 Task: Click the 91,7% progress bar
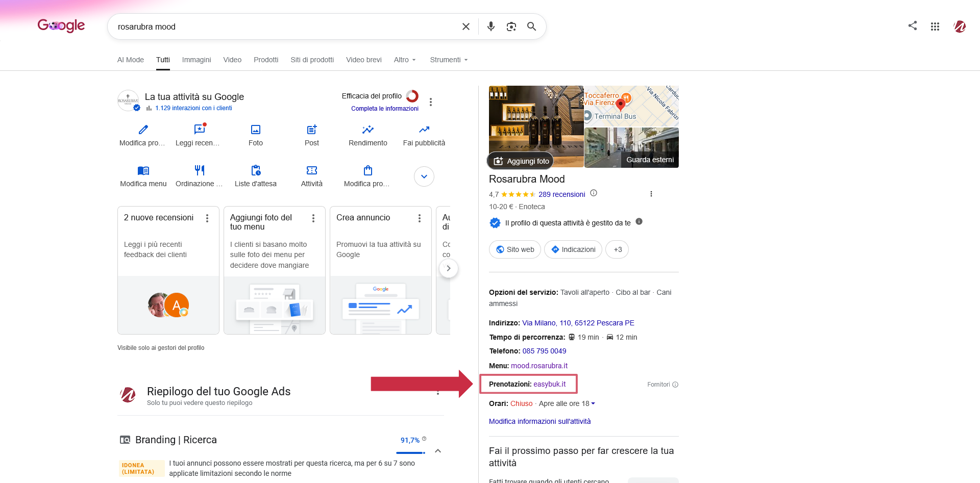click(410, 452)
